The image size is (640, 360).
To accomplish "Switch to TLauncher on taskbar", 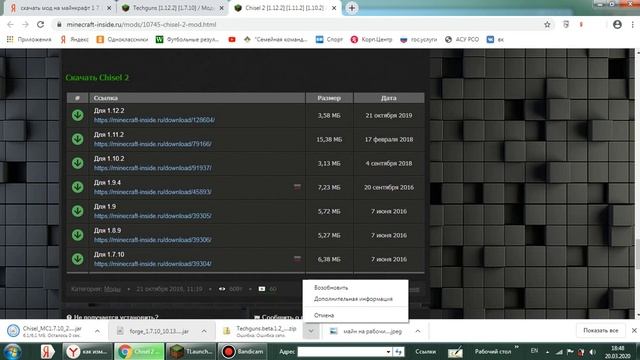I will [191, 351].
